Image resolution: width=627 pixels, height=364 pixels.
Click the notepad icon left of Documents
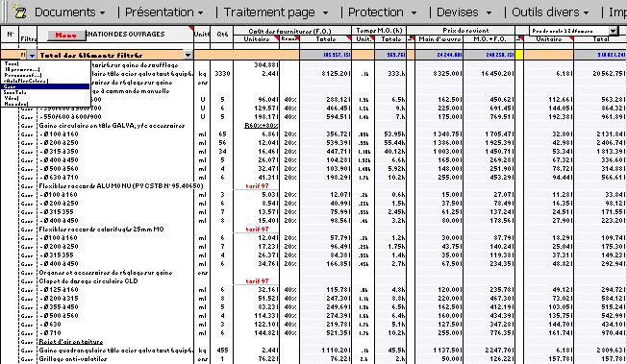(19, 12)
